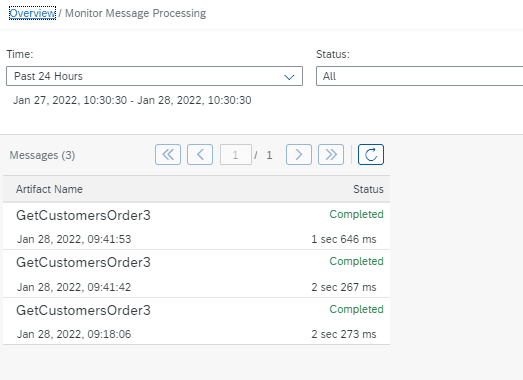This screenshot has width=523, height=380.
Task: Click the Artifact Name column header
Action: (49, 189)
